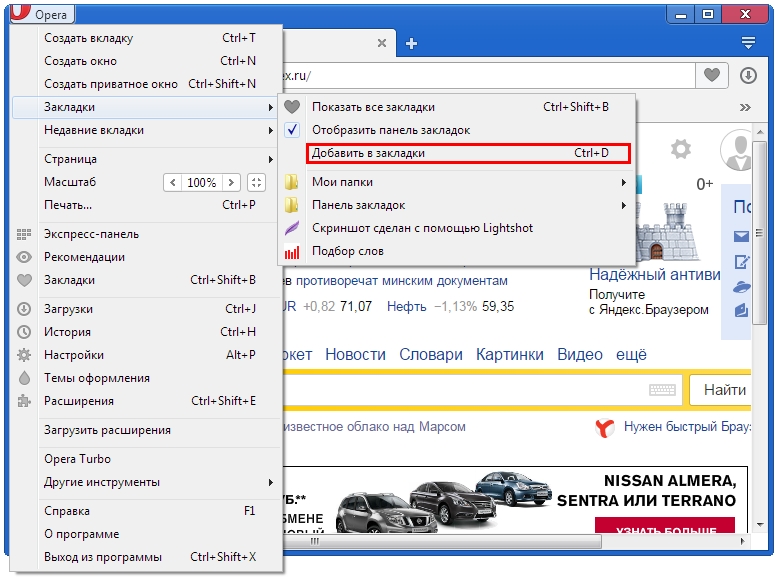Click the Надёжный антивирус promo link
780x578 pixels.
(x=655, y=275)
